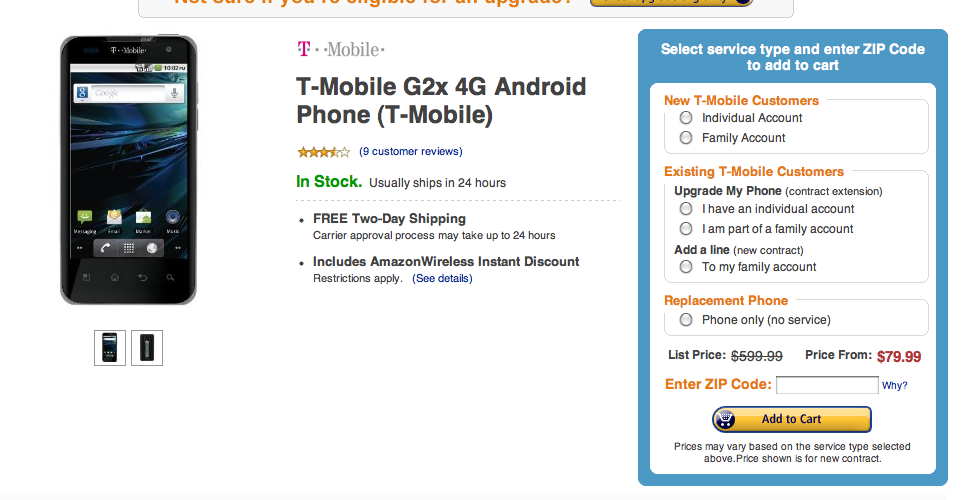Select Individual Account for new customers

pos(686,118)
